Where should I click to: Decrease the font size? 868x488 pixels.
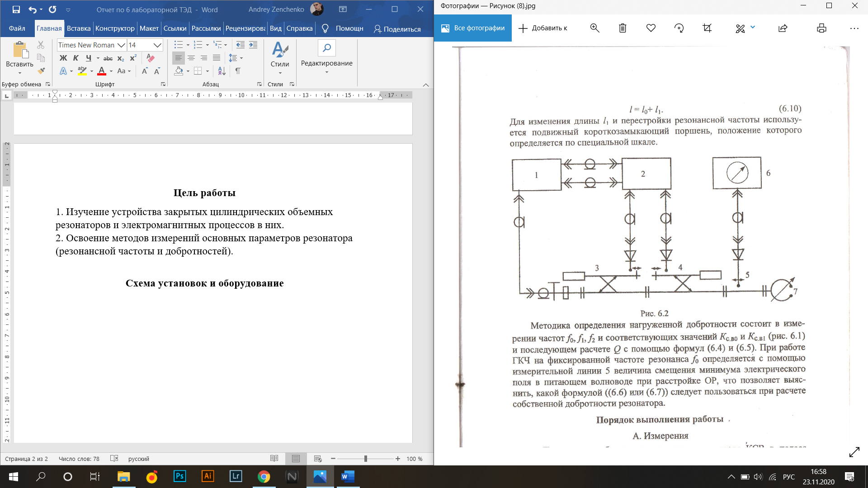pyautogui.click(x=157, y=71)
